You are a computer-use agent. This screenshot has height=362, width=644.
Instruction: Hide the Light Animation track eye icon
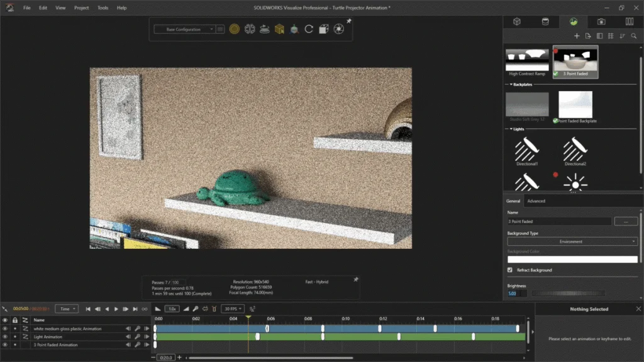5,337
